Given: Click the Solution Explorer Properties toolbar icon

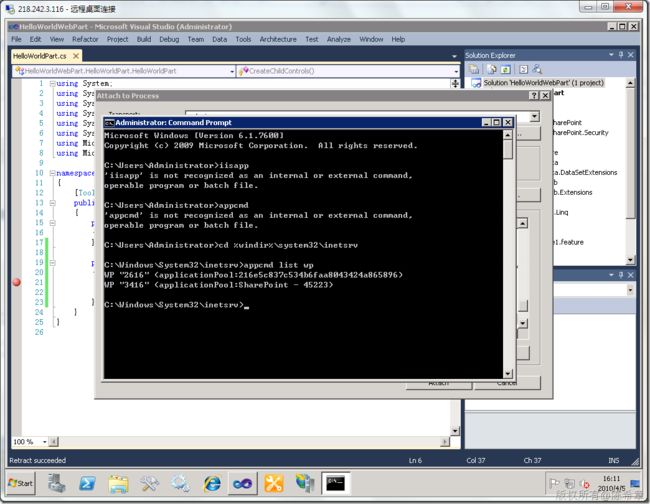Looking at the screenshot, I should pos(475,68).
